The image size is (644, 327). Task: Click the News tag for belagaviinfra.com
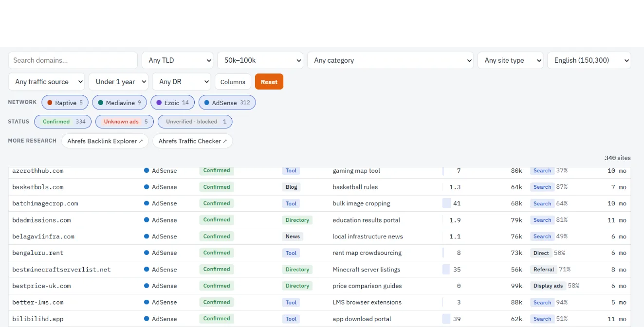293,236
